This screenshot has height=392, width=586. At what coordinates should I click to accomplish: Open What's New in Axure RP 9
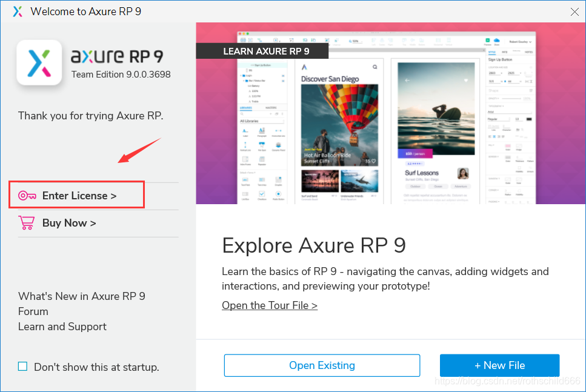pyautogui.click(x=82, y=296)
